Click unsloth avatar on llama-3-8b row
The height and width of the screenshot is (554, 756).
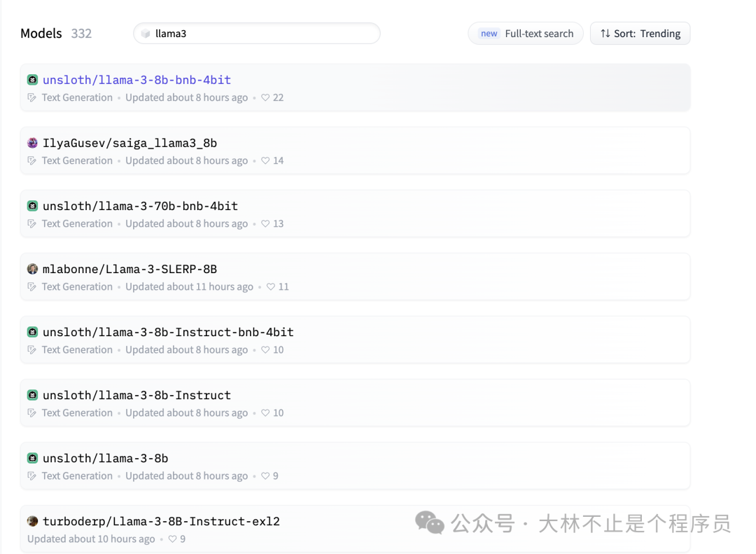pos(32,458)
